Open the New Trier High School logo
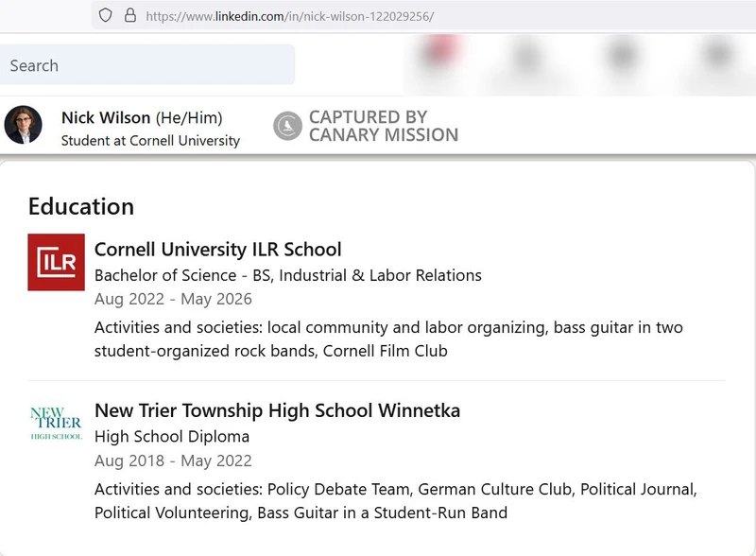This screenshot has height=556, width=756. [56, 424]
